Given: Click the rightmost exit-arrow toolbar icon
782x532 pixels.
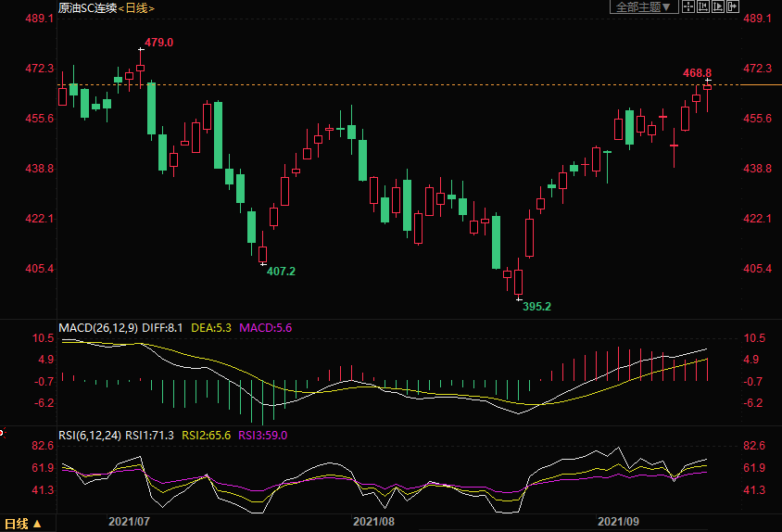Looking at the screenshot, I should [732, 7].
